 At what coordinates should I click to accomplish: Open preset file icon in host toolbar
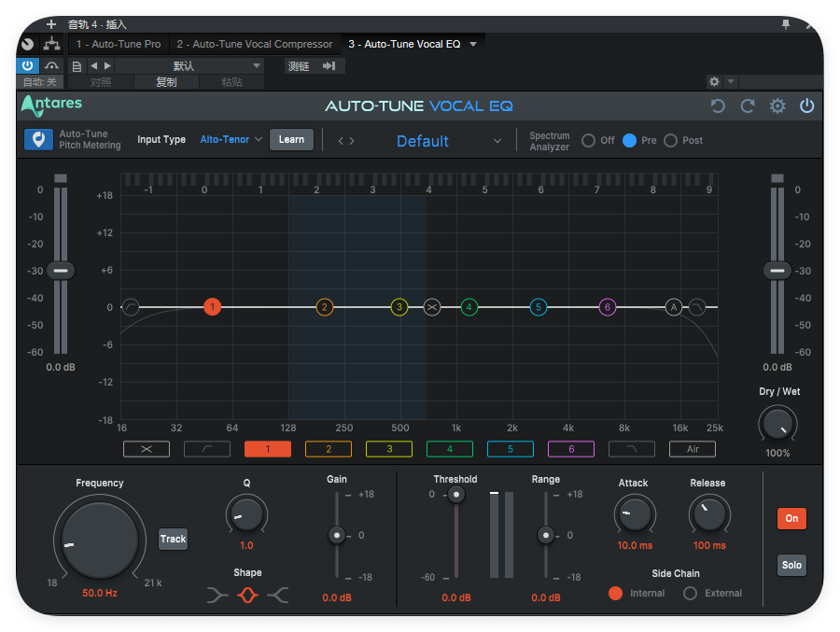pos(77,66)
